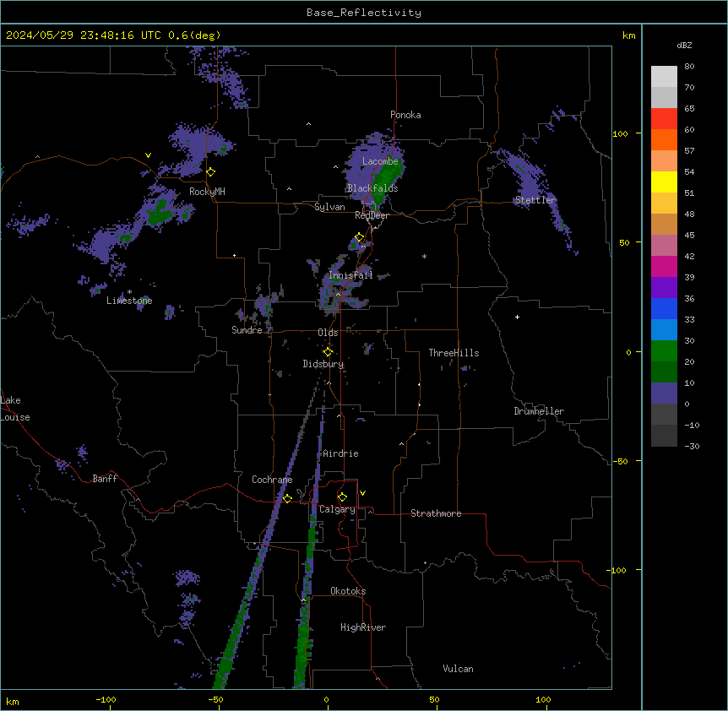The width and height of the screenshot is (728, 711).
Task: Click the yellow diamond marker beside RockyMH
Action: 211,172
